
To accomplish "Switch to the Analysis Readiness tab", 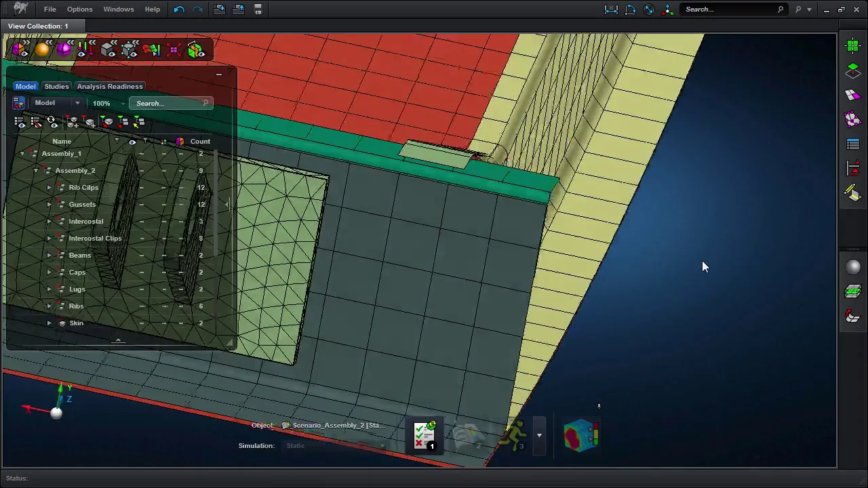I will [110, 86].
